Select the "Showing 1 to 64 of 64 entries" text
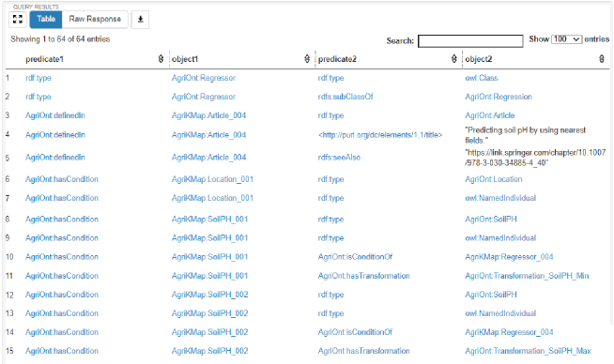 [x=60, y=39]
